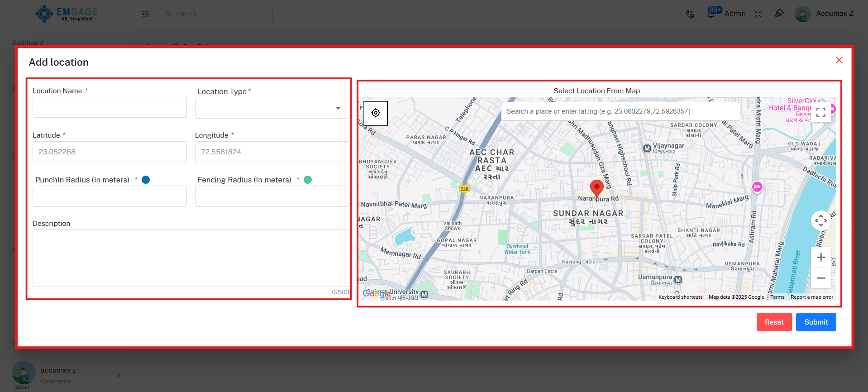The height and width of the screenshot is (392, 868).
Task: Click the Vijaynagar metro station icon
Action: point(647,148)
